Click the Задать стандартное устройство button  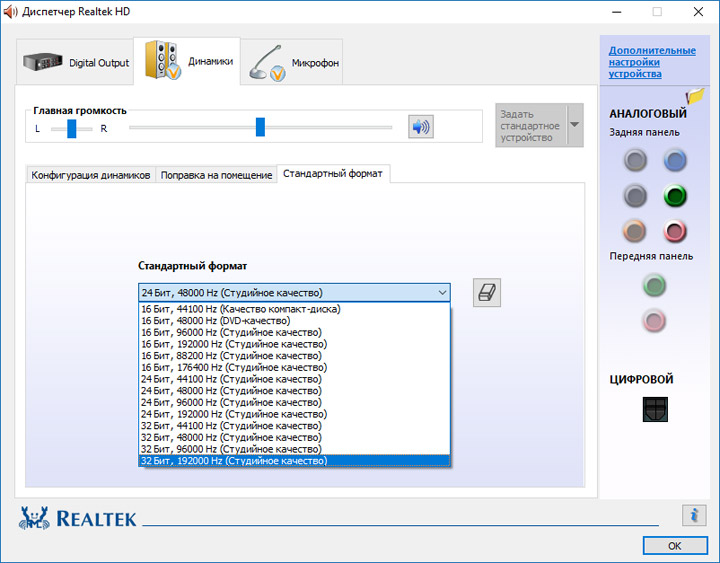[x=531, y=125]
